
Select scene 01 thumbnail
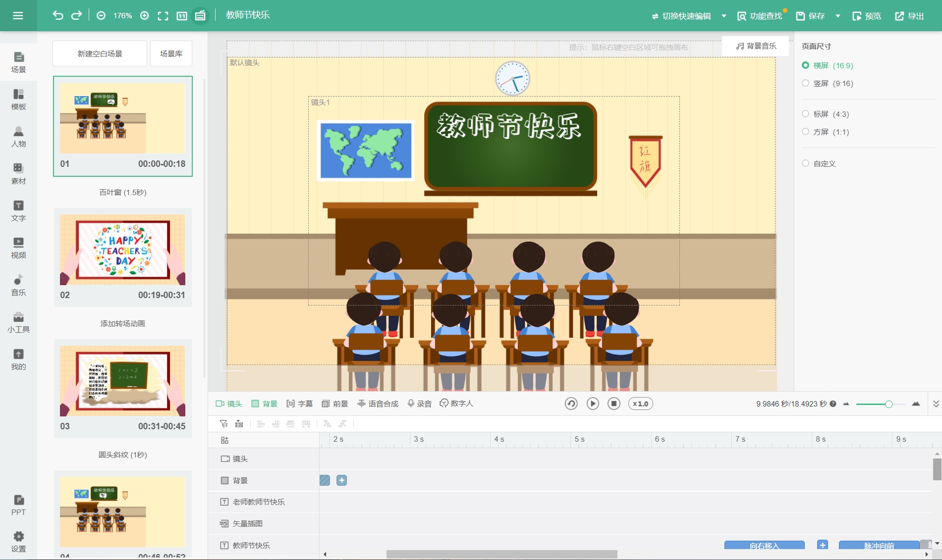123,126
